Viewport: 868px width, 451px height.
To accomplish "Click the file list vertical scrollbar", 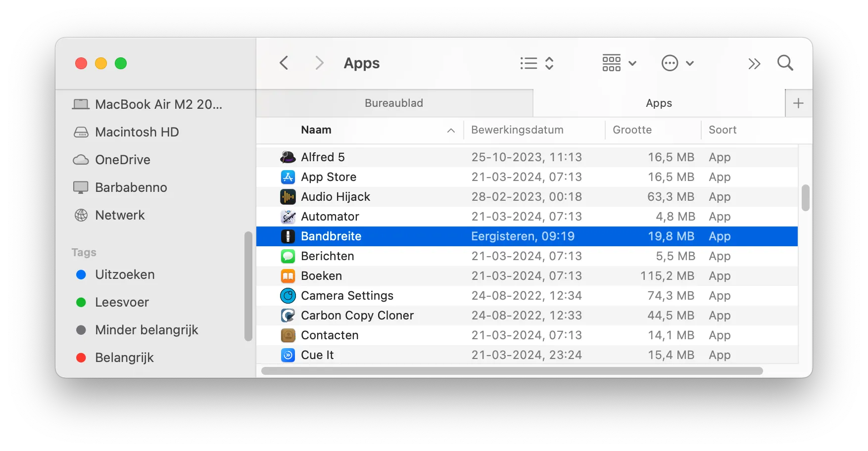I will tap(805, 198).
